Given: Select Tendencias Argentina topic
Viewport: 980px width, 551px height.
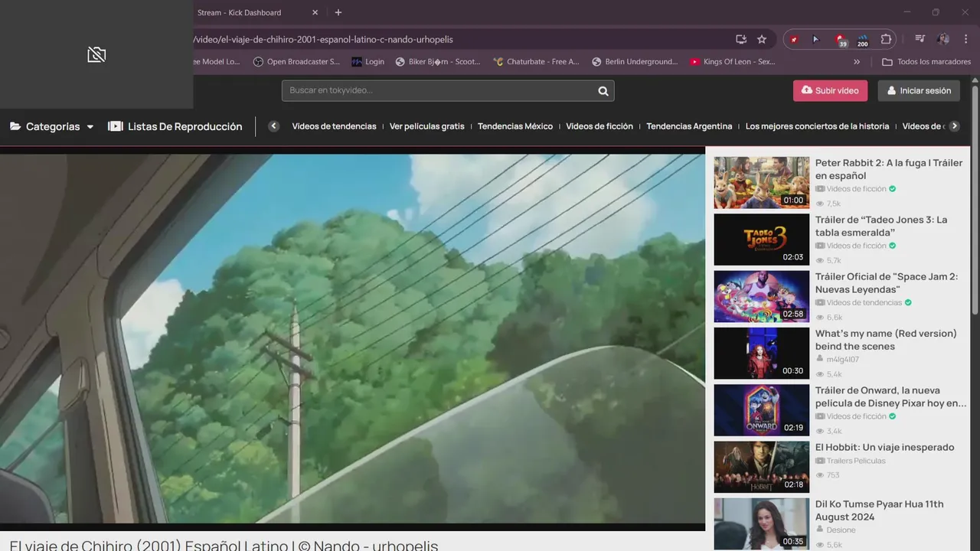Looking at the screenshot, I should pyautogui.click(x=689, y=126).
